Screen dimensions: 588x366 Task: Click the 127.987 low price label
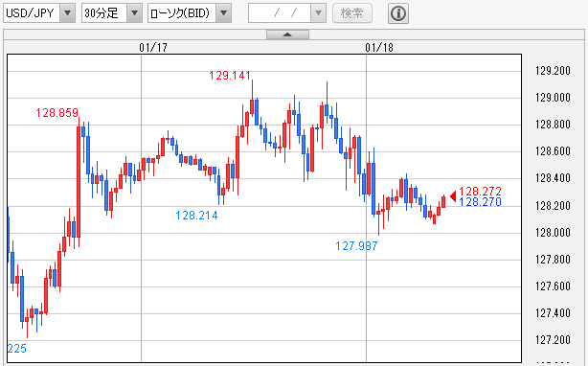point(356,246)
